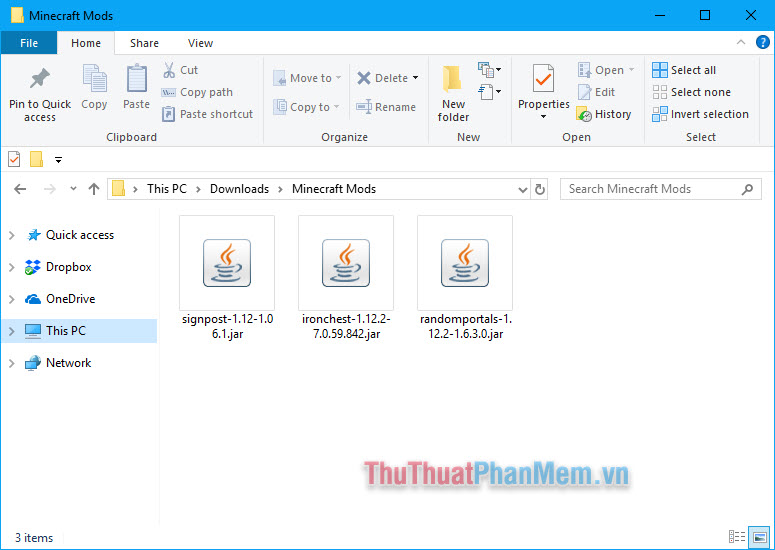Go forward with the right arrow
This screenshot has width=775, height=550.
point(49,189)
